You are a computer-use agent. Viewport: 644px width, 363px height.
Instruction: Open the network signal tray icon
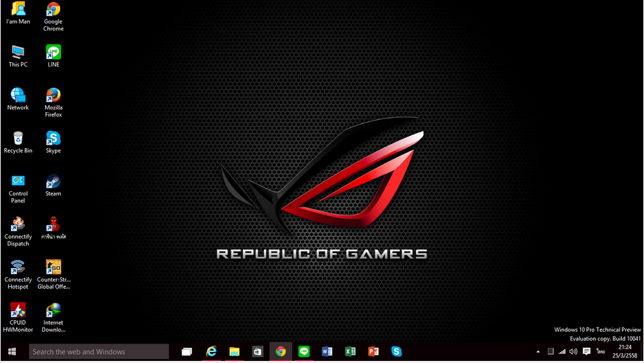pos(562,351)
